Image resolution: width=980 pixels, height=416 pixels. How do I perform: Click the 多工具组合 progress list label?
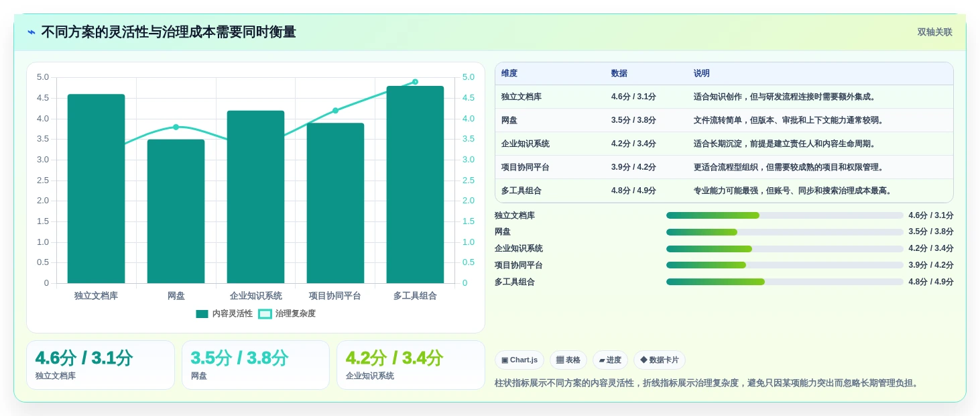click(x=515, y=282)
